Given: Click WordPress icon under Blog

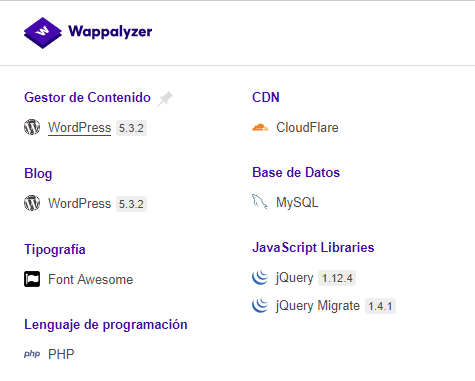Looking at the screenshot, I should 32,203.
